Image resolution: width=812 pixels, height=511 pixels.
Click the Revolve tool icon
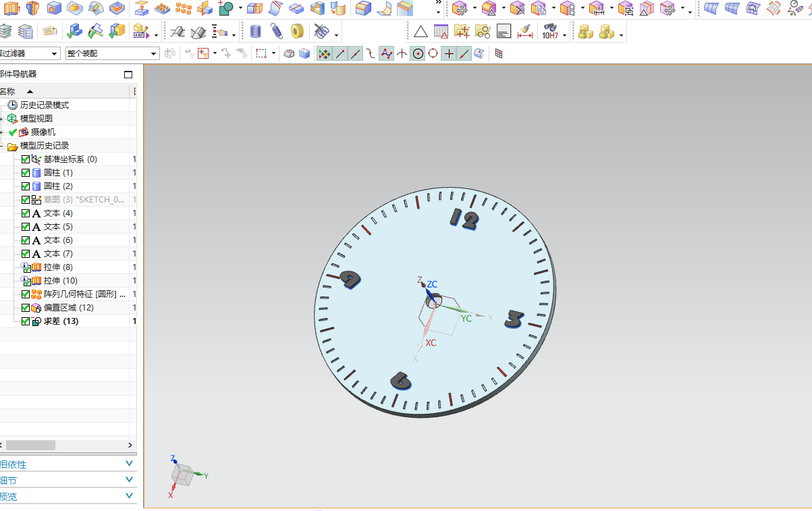32,9
